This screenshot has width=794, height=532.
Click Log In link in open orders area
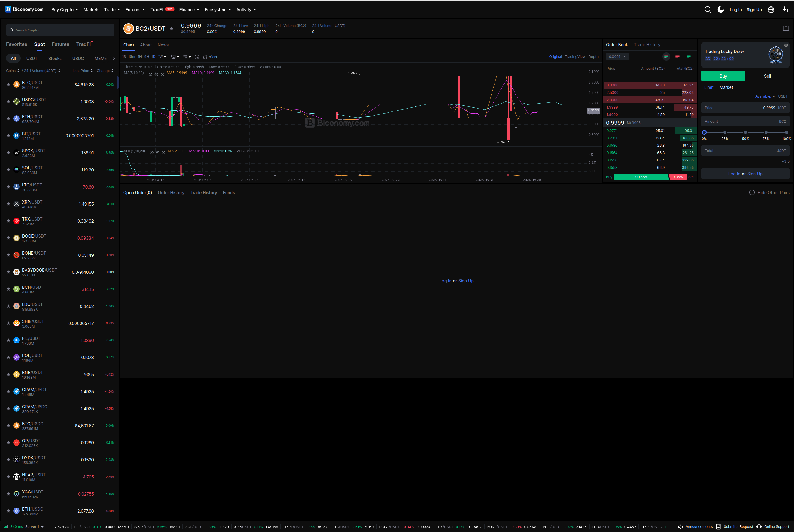pyautogui.click(x=445, y=281)
